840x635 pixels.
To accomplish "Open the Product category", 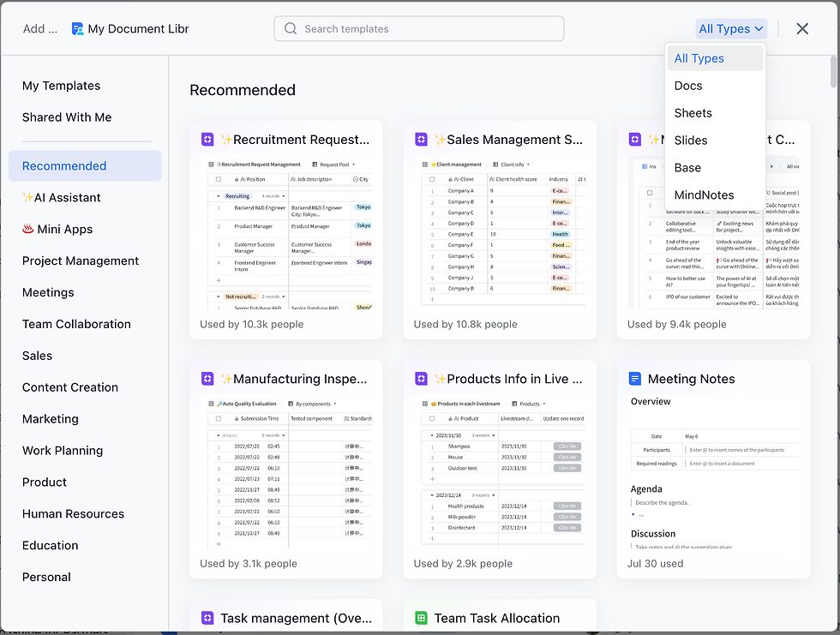I will [x=85, y=482].
